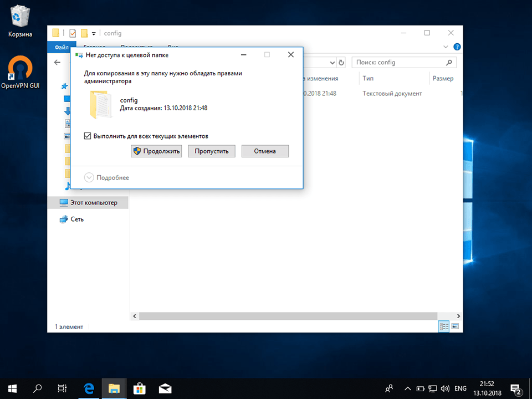Click the Quick access star in sidebar
The image size is (532, 399).
pos(64,86)
